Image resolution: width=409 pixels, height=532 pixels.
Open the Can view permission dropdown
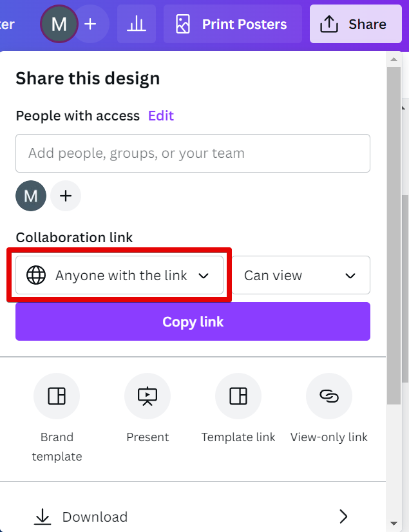(301, 276)
